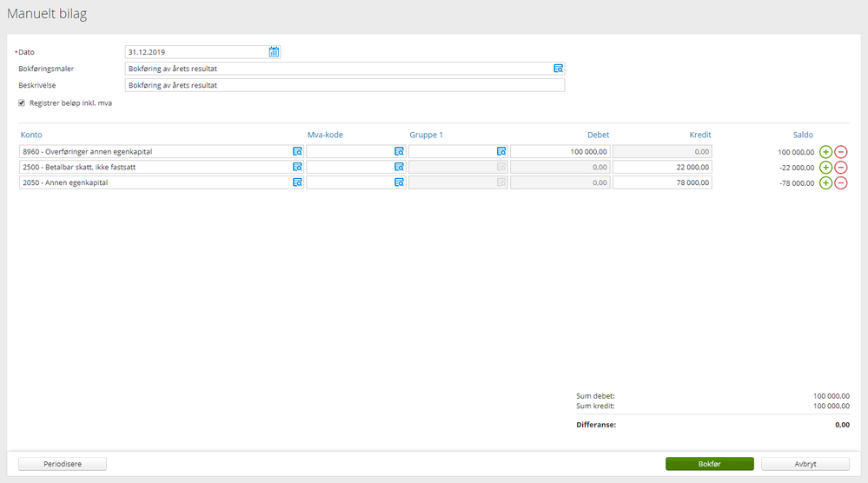Open Mva-kode lookup on 8960 row
The height and width of the screenshot is (483, 868).
(399, 152)
